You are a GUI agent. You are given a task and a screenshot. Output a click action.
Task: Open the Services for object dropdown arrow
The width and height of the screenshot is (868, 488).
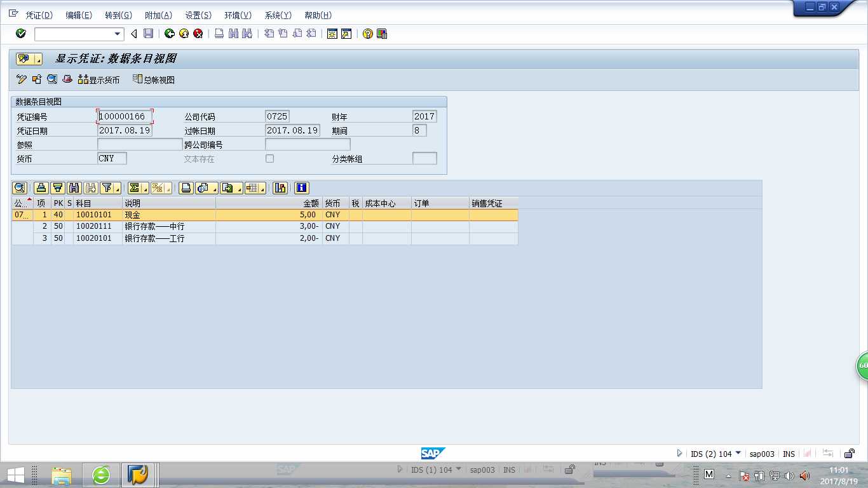pyautogui.click(x=38, y=59)
